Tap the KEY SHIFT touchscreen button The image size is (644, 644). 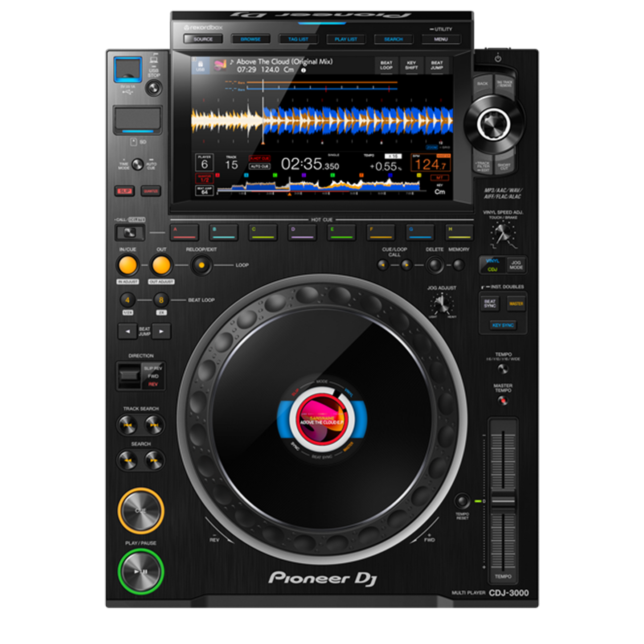(x=411, y=66)
